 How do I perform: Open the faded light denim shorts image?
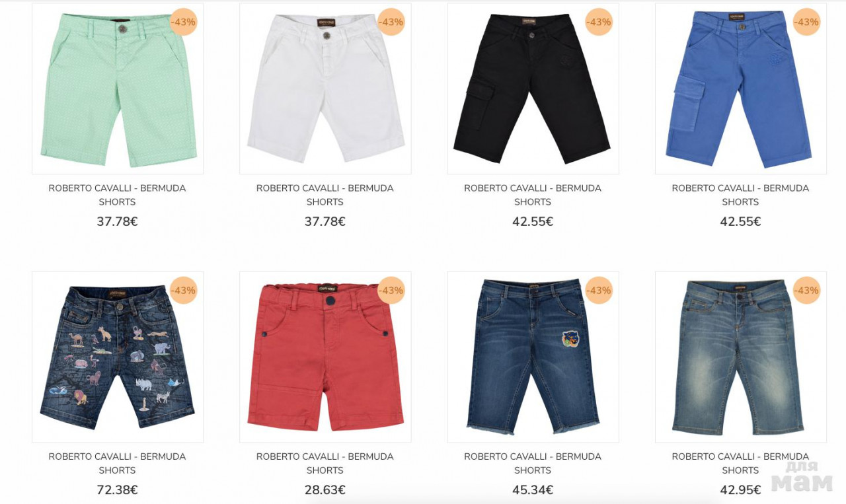click(x=740, y=357)
